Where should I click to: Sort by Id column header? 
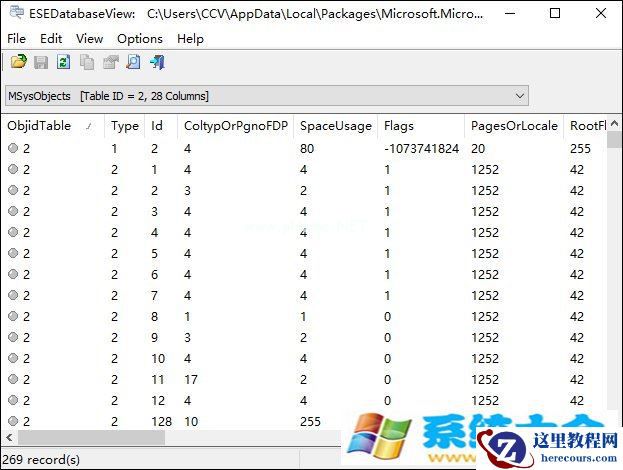pyautogui.click(x=161, y=126)
